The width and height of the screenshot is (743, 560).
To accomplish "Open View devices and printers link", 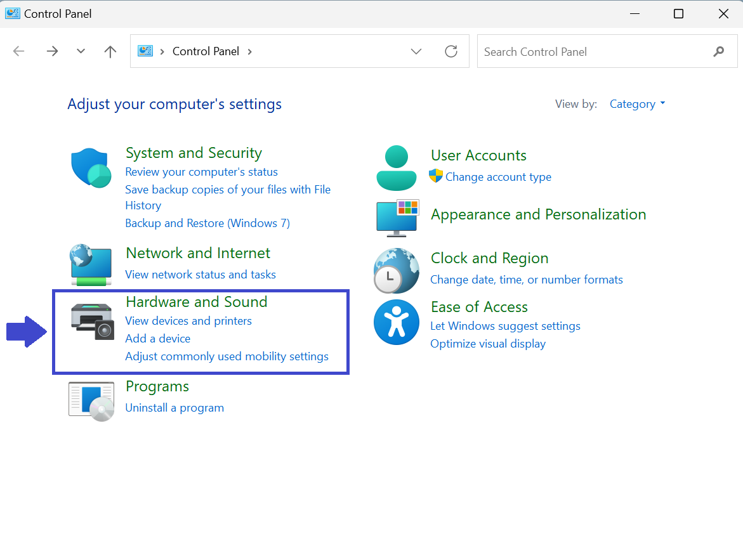I will [x=188, y=321].
